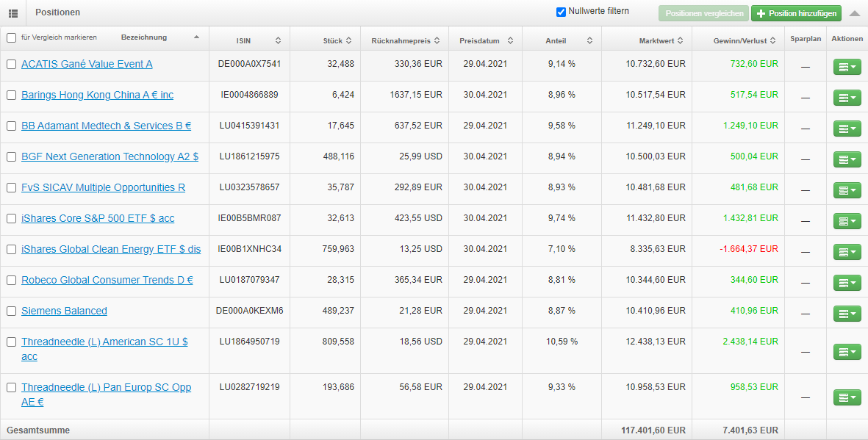Click ISIN cell IE00B1XNHC34

[249, 249]
